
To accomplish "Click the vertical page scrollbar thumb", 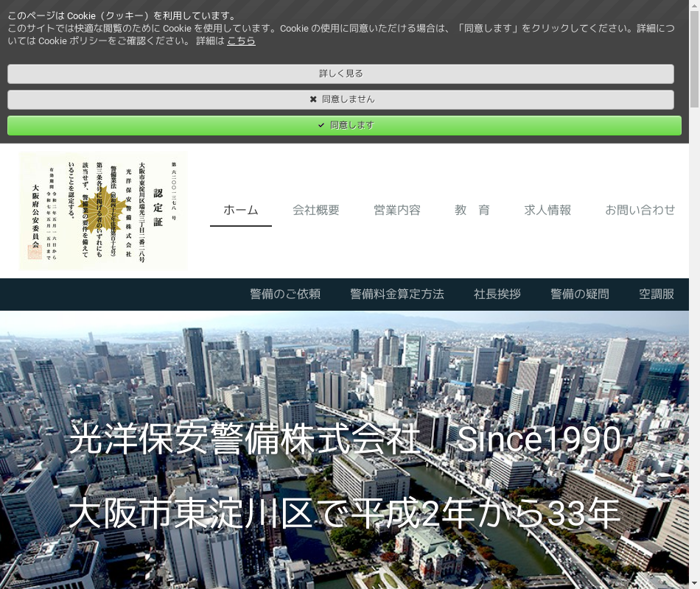I will point(694,58).
